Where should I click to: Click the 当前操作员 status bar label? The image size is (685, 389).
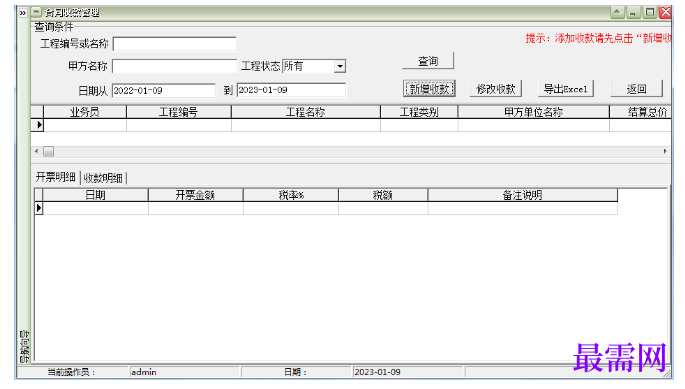tap(71, 372)
